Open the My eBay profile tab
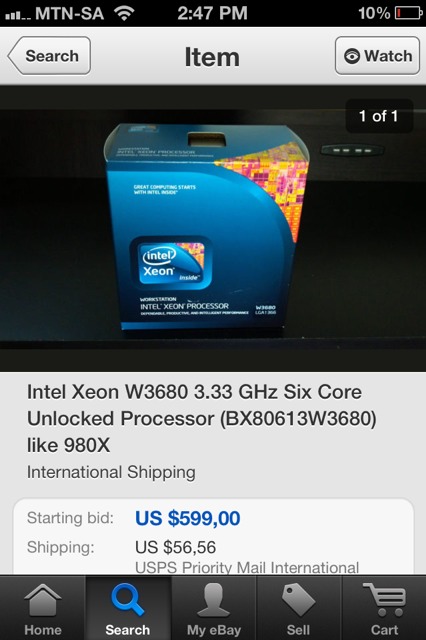The width and height of the screenshot is (426, 640). click(x=213, y=608)
